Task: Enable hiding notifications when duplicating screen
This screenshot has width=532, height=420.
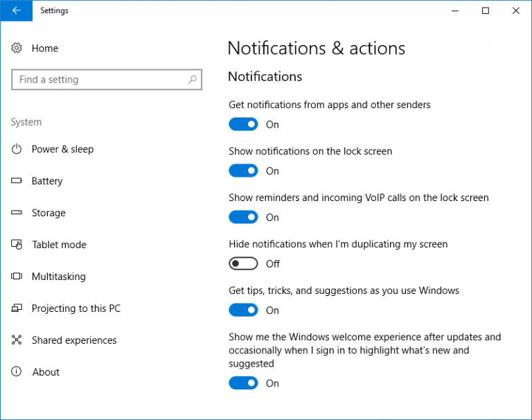Action: 243,264
